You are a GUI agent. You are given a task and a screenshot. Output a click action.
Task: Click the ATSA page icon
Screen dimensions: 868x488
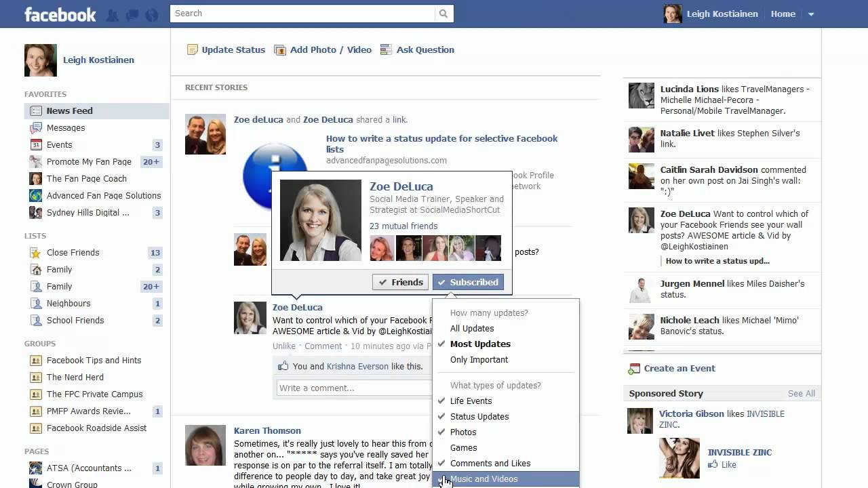click(x=36, y=468)
